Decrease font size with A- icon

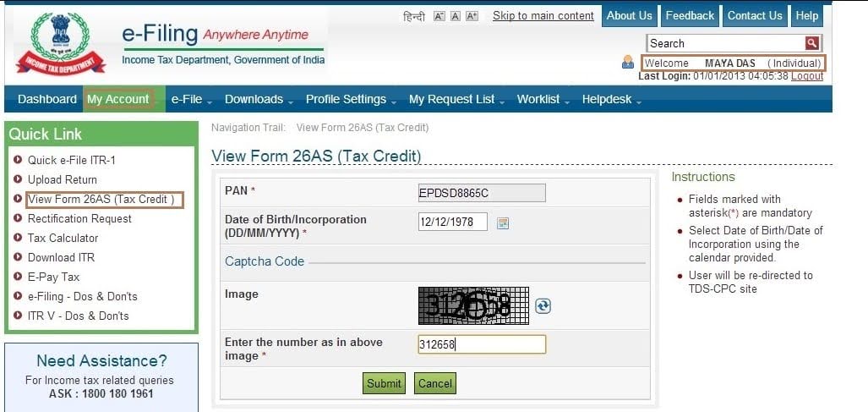coord(439,16)
